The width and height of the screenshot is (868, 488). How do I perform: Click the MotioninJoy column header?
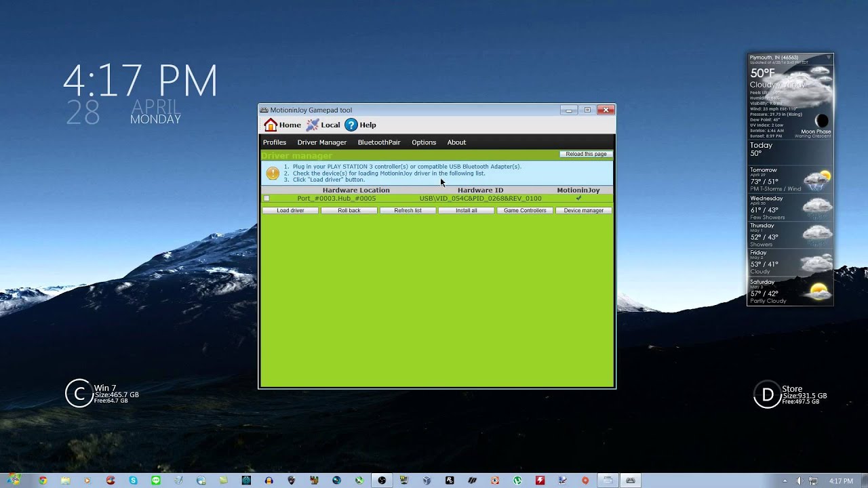click(578, 190)
